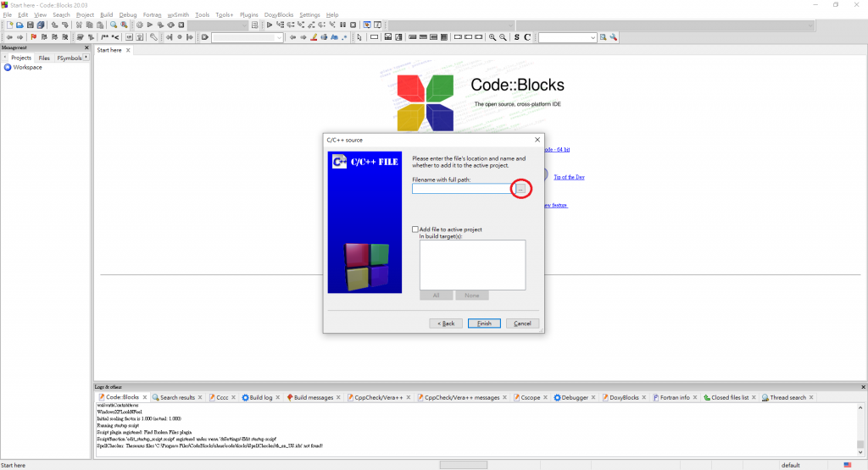Open the wxSmith menu

coord(178,15)
